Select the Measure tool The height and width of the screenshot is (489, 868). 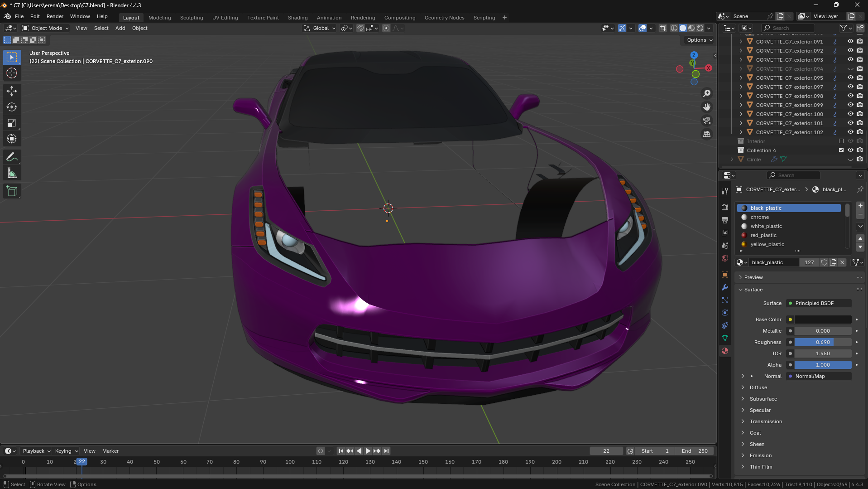12,173
